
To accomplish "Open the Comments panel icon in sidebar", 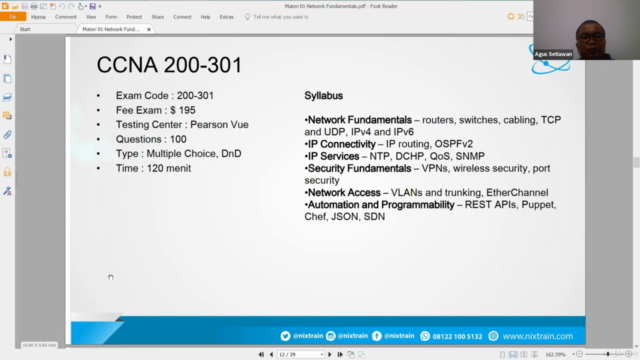I will tap(7, 116).
